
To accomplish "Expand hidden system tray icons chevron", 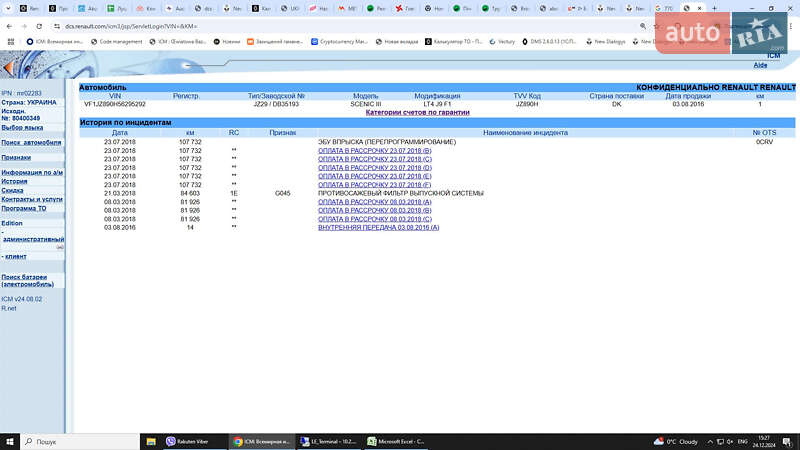I will click(710, 441).
